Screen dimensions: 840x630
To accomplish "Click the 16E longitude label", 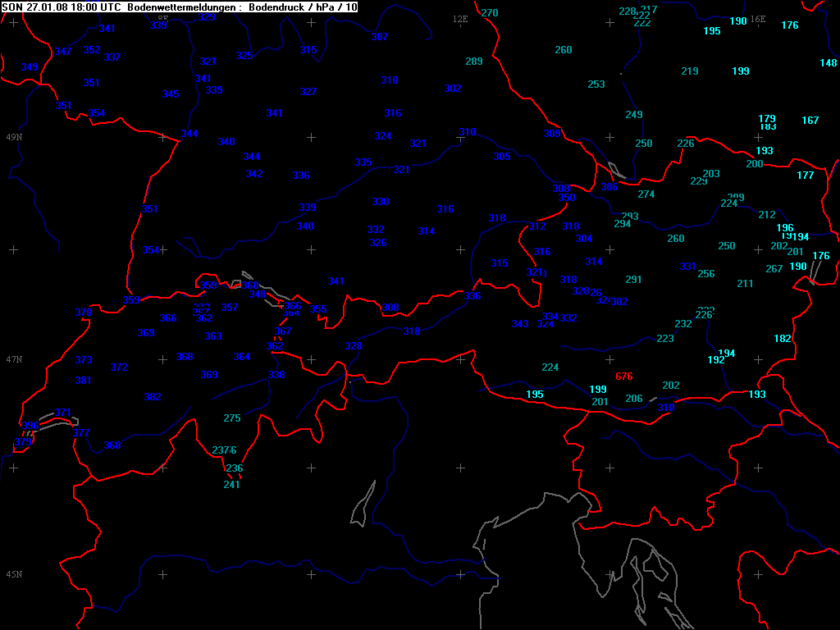I will 758,19.
